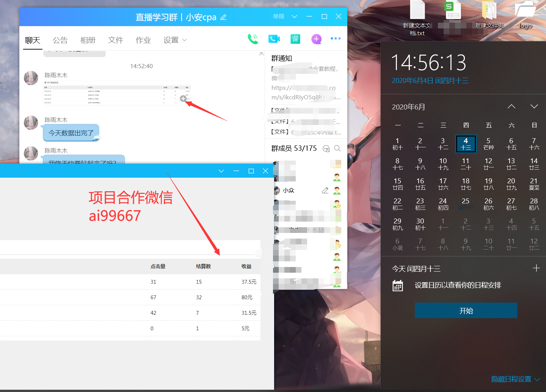
Task: Click 陈雨木木 avatar by the image message
Action: click(31, 78)
